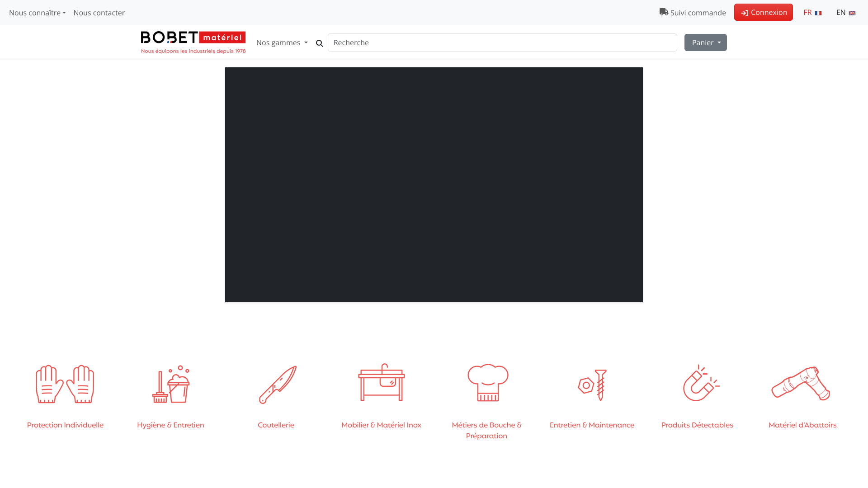Switch the site language to French
This screenshot has width=868, height=488.
(x=812, y=13)
